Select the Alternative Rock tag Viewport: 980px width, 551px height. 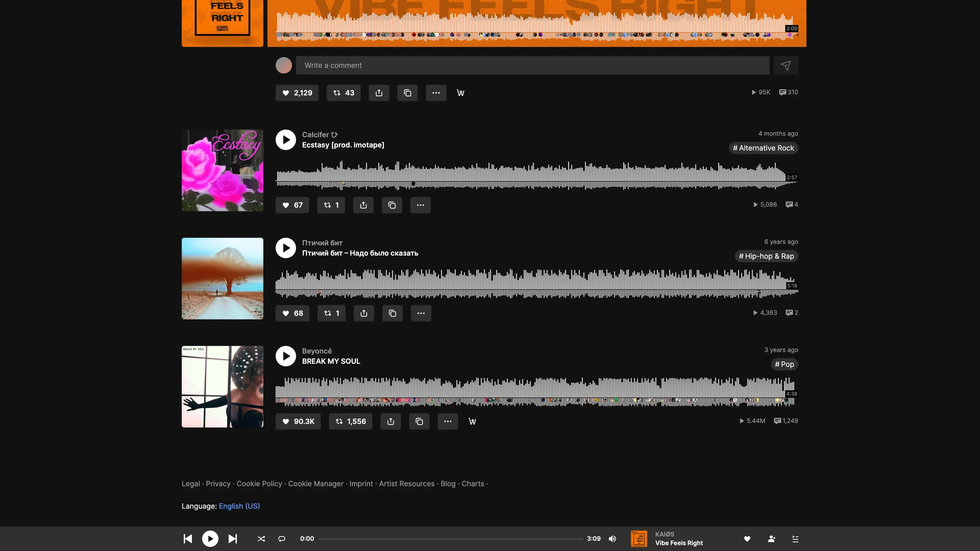763,148
